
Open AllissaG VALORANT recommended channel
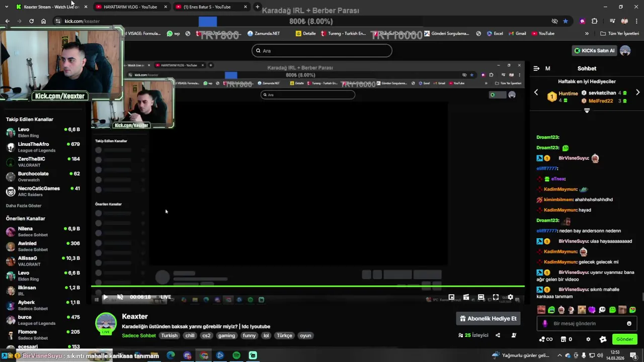point(43,261)
